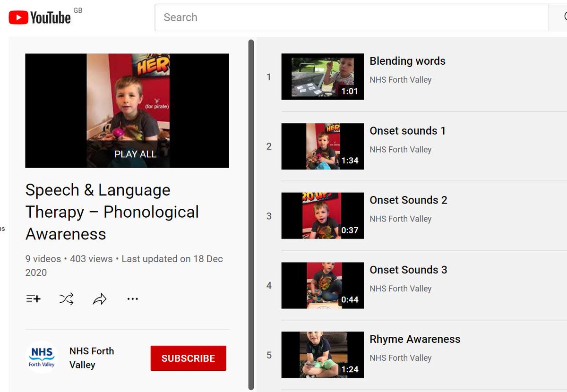
Task: Open the Onset Sounds 3 video thumbnail
Action: tap(323, 285)
